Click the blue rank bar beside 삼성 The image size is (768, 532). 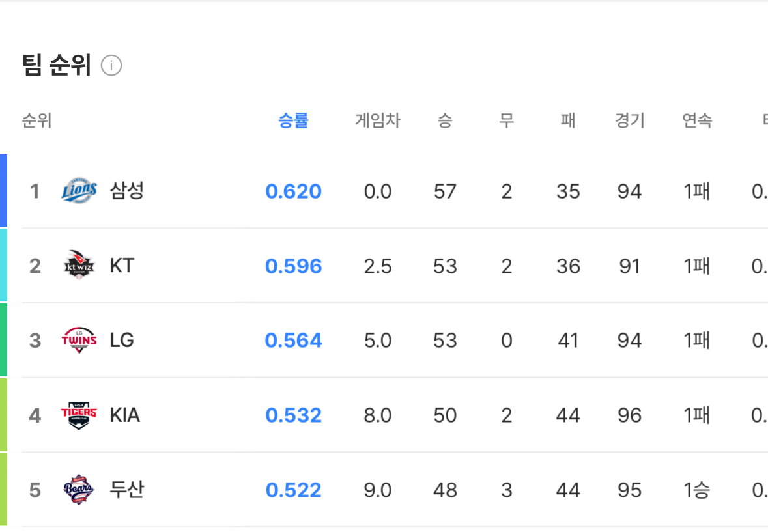pyautogui.click(x=3, y=190)
